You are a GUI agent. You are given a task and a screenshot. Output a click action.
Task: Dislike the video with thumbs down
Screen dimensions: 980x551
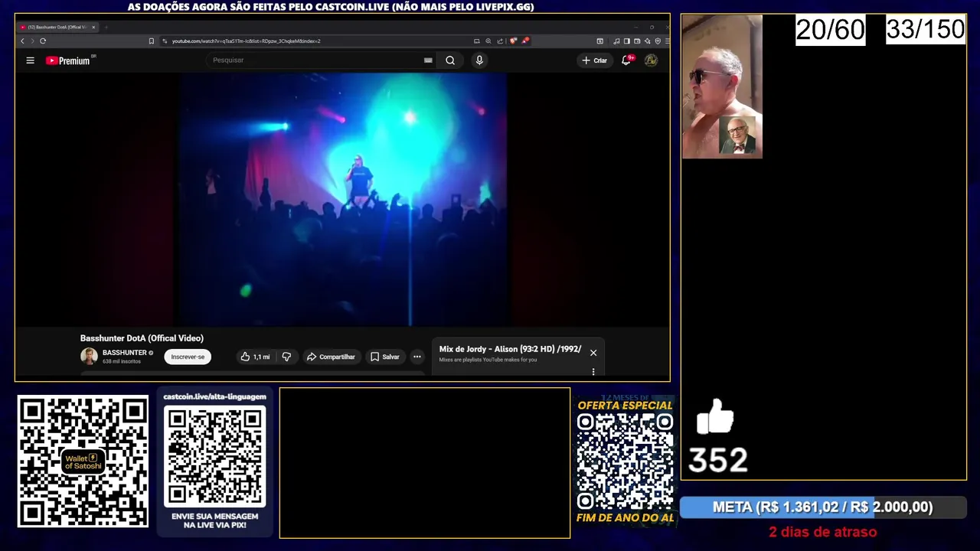click(x=286, y=357)
